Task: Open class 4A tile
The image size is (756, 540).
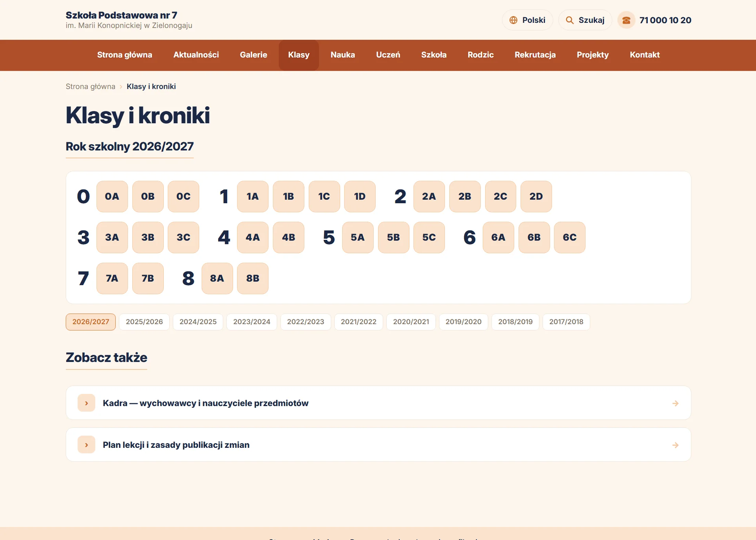Action: pyautogui.click(x=253, y=238)
